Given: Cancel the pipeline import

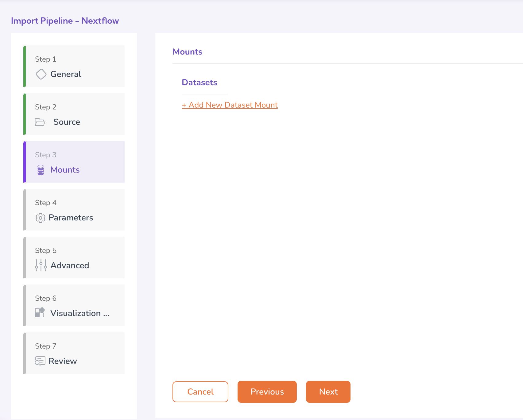Looking at the screenshot, I should 200,391.
